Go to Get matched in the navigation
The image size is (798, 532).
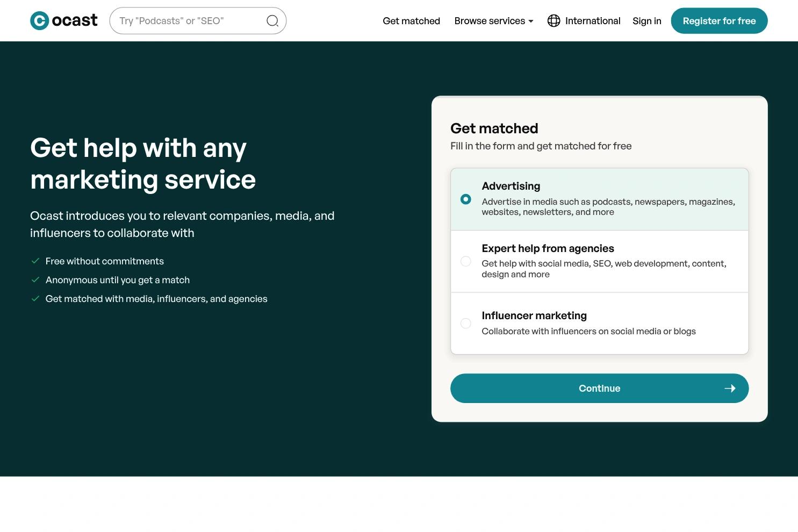point(411,21)
